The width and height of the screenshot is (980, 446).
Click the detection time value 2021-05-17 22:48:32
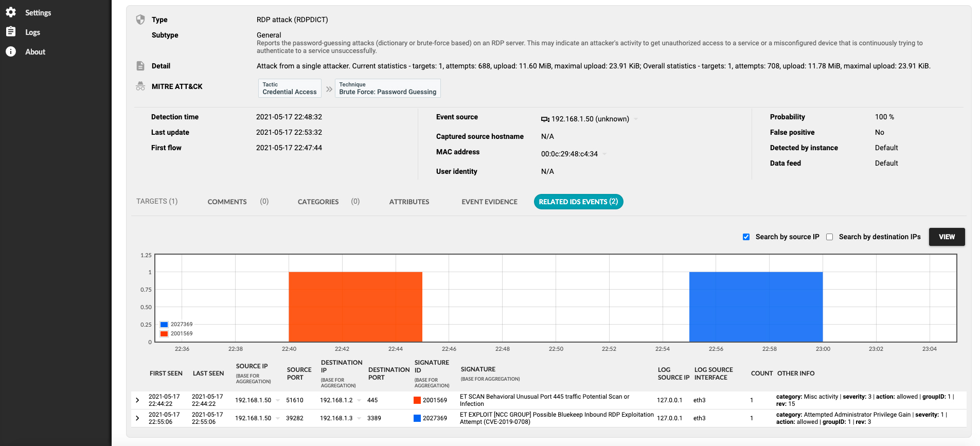pyautogui.click(x=289, y=117)
